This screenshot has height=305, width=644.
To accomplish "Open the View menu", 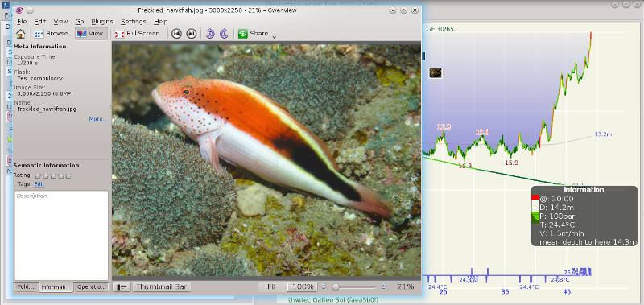I will click(61, 22).
